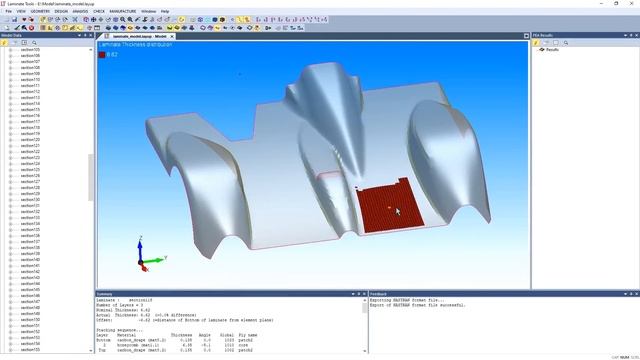Open the GEOMETRY menu
Screen dimensions: 640x360
(40, 11)
